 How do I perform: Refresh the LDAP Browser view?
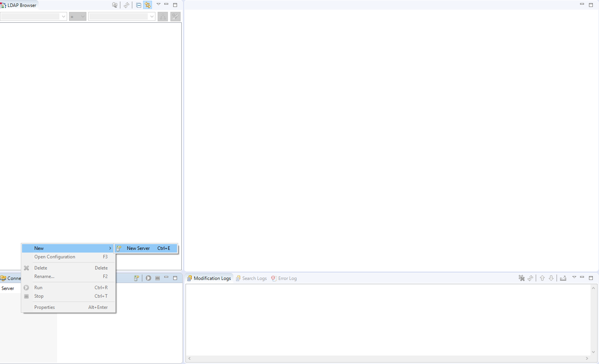tap(127, 5)
